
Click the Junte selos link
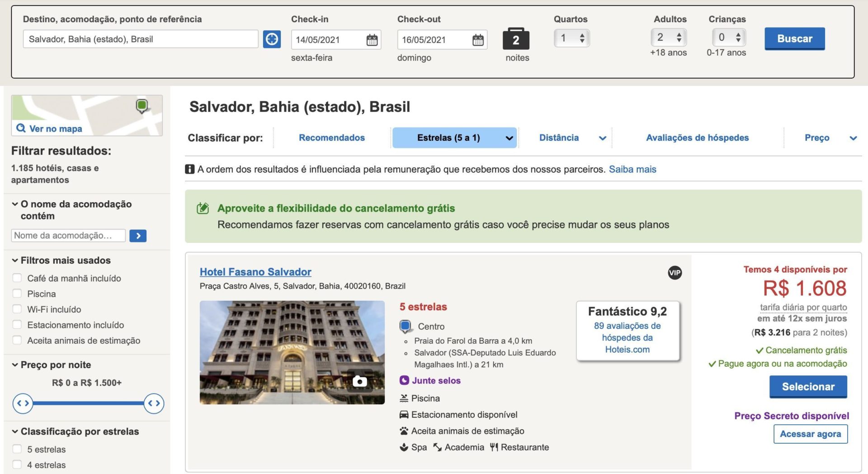point(436,380)
